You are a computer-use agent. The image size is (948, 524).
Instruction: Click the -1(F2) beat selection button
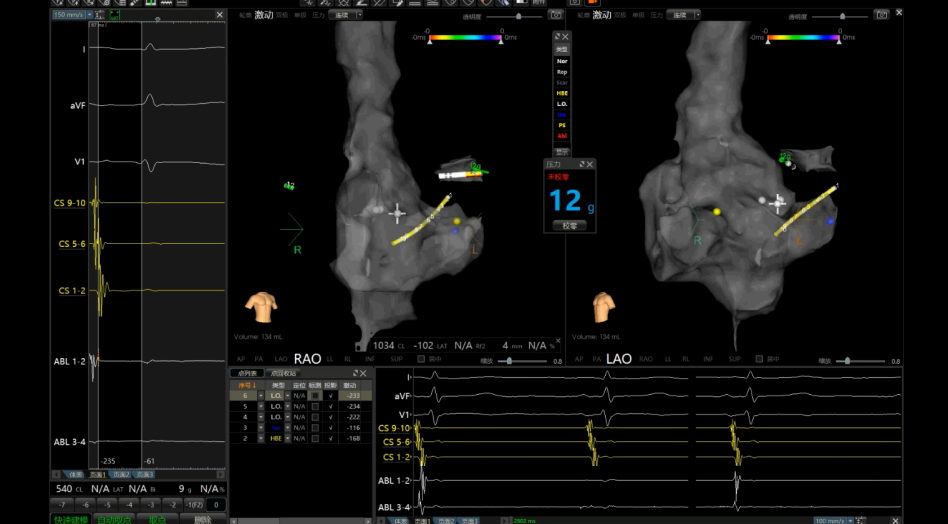click(194, 505)
